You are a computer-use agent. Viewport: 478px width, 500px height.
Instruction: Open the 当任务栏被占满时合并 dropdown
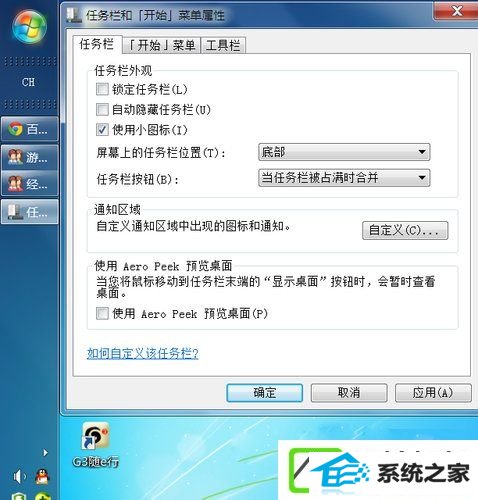click(344, 178)
